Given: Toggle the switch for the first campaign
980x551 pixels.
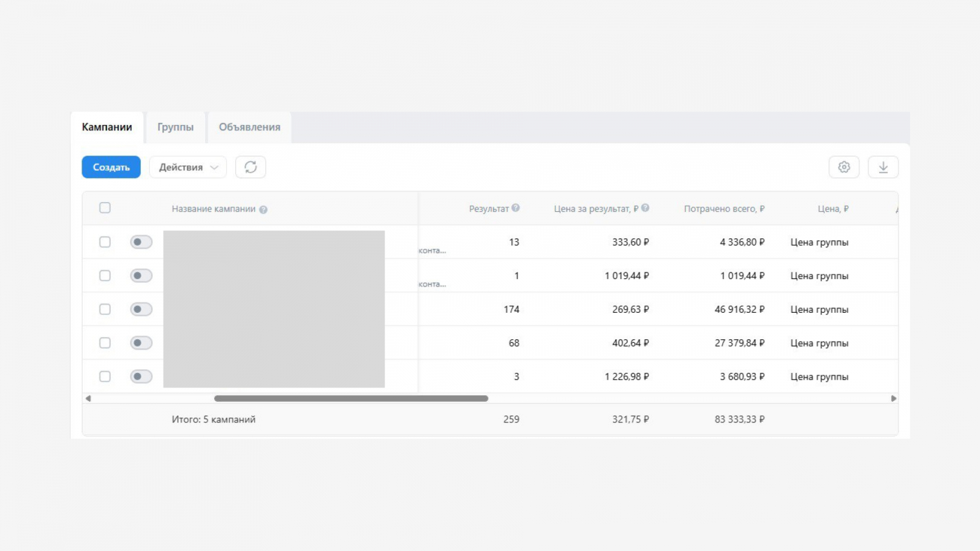Looking at the screenshot, I should 141,242.
